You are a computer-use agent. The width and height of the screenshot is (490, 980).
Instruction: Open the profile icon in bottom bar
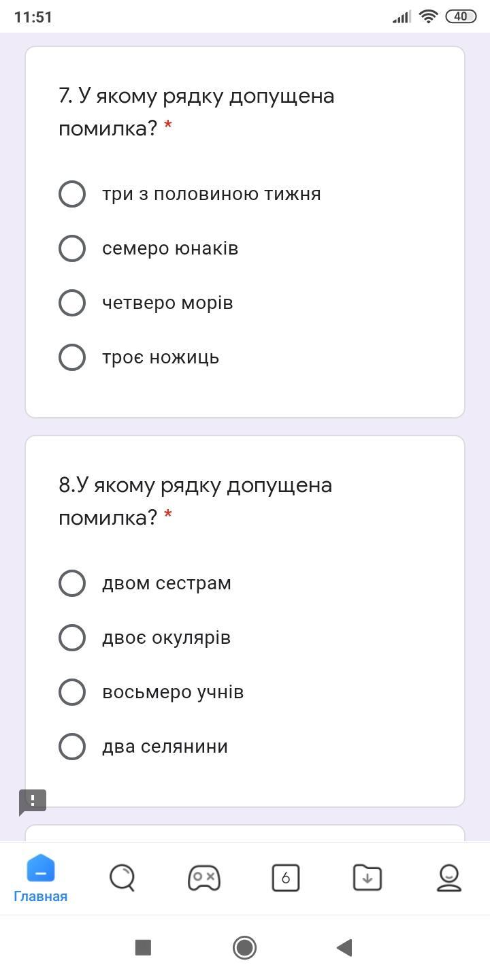coord(449,878)
